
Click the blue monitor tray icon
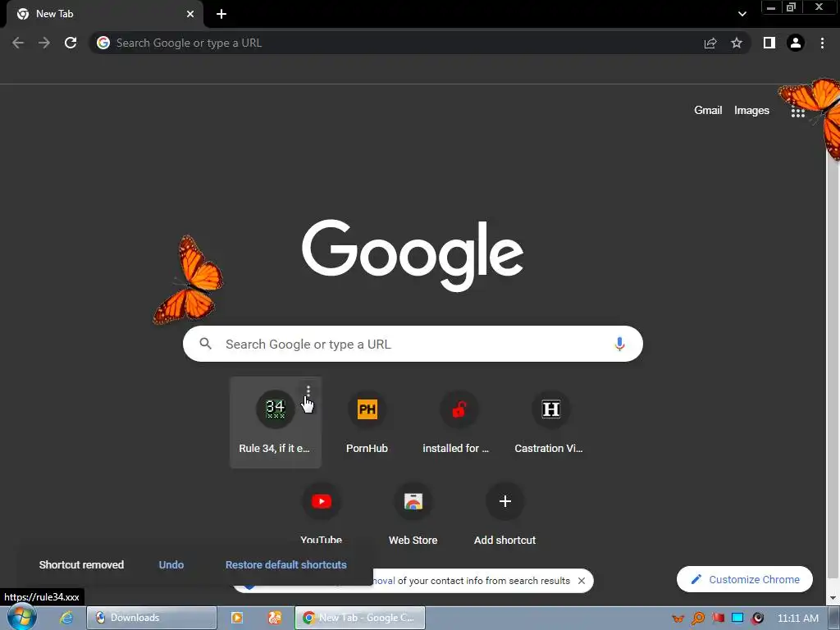(x=737, y=619)
